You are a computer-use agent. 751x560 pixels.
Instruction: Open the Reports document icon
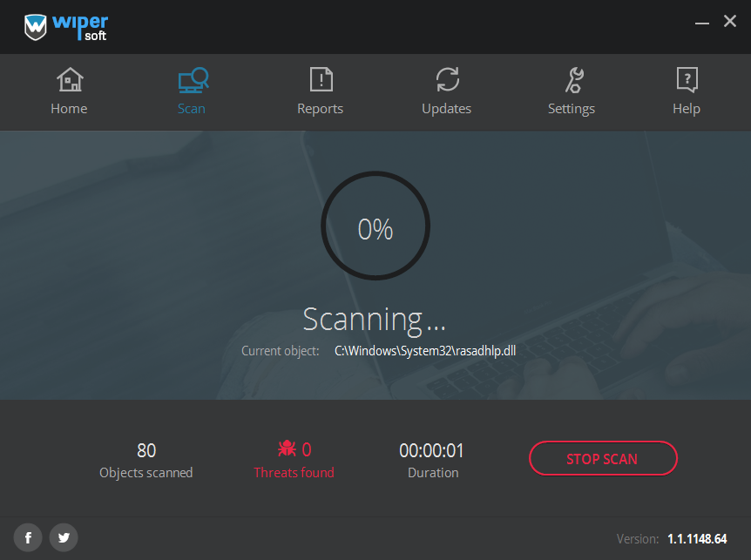coord(321,80)
